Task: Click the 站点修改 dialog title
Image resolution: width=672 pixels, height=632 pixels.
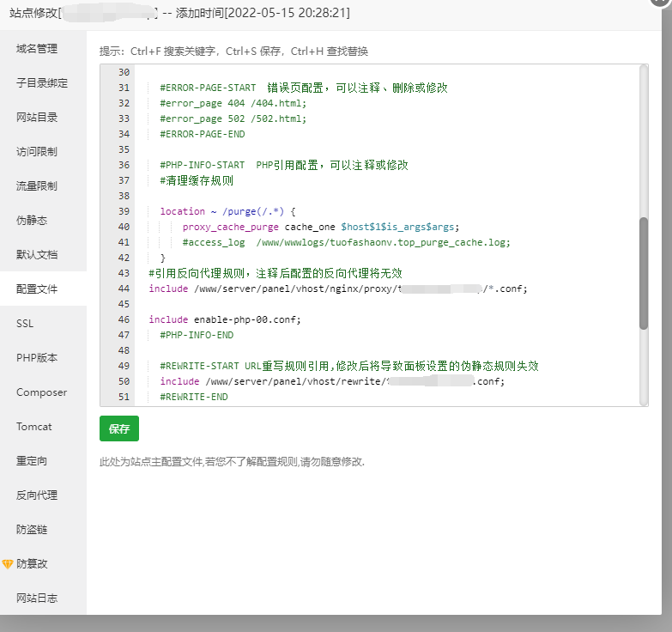Action: click(x=179, y=13)
